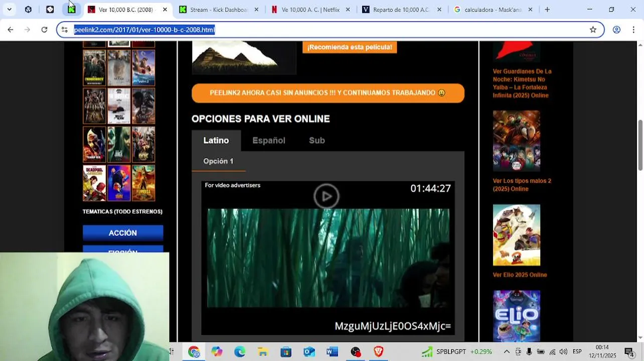Reload the current page
Viewport: 644px width, 361px height.
(44, 30)
